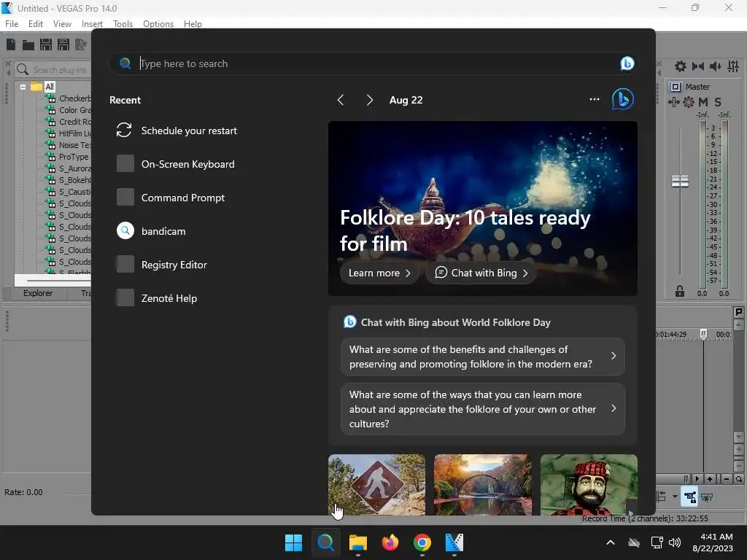The height and width of the screenshot is (560, 747).
Task: Select the Noise Texture plug-in
Action: (x=75, y=145)
